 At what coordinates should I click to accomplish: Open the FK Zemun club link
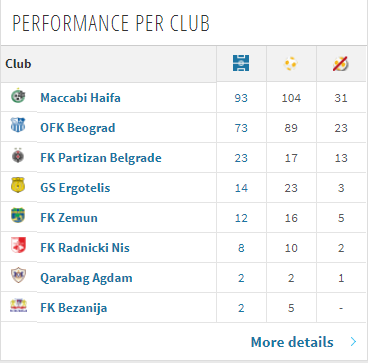[x=69, y=218]
